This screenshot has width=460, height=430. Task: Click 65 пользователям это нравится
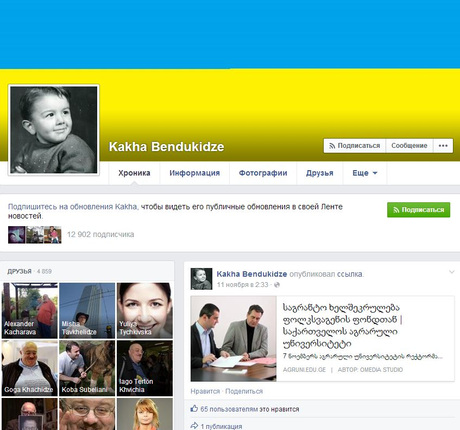[250, 409]
